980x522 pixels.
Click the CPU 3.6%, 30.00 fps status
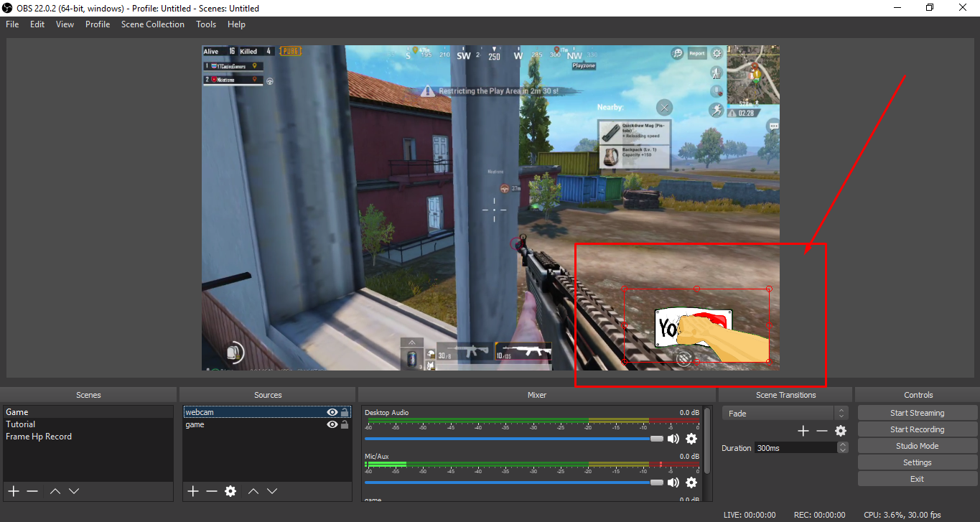(x=902, y=515)
